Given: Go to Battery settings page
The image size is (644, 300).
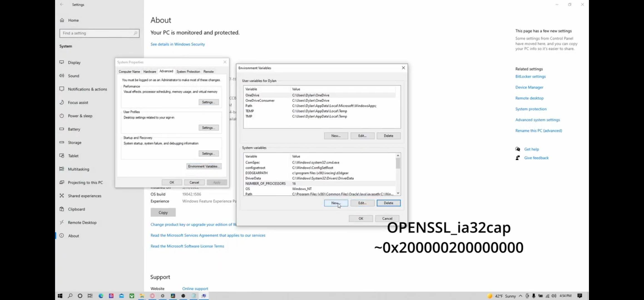Looking at the screenshot, I should pos(74,129).
